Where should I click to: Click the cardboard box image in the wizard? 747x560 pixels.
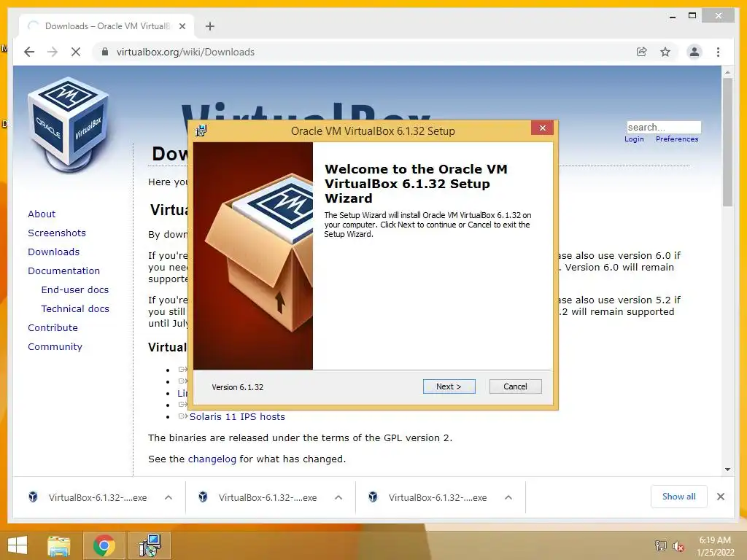click(x=253, y=256)
